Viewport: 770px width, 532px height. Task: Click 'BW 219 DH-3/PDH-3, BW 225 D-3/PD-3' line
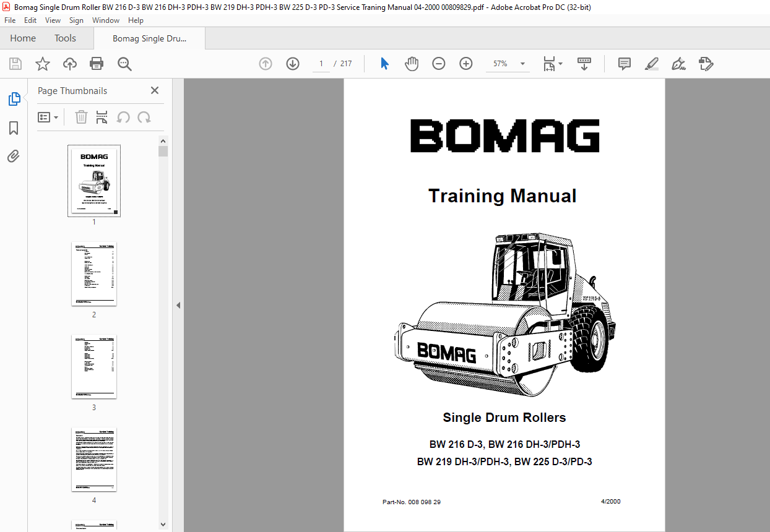point(504,461)
